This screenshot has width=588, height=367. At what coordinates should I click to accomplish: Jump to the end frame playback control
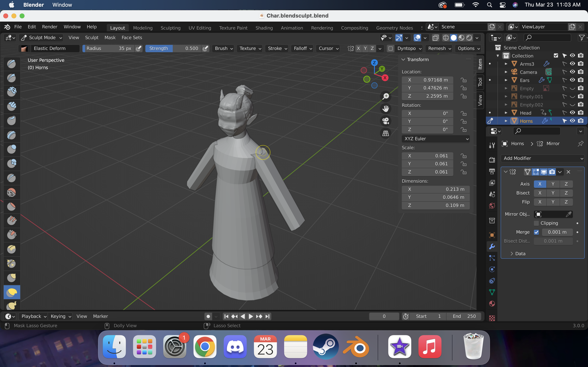point(267,316)
